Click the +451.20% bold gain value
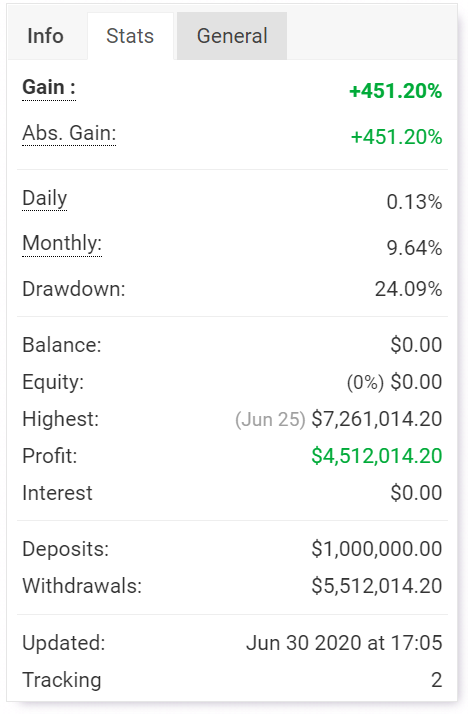Image resolution: width=468 pixels, height=714 pixels. pos(396,91)
